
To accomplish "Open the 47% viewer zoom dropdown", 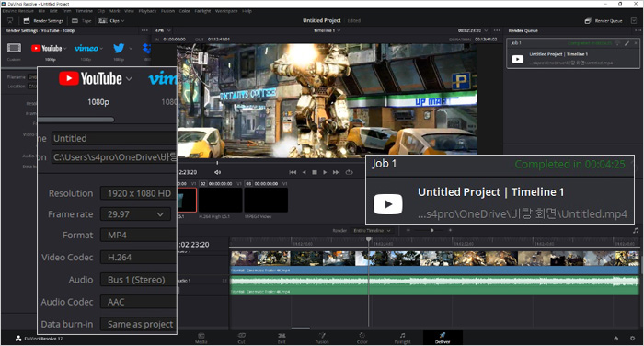I will pos(163,30).
